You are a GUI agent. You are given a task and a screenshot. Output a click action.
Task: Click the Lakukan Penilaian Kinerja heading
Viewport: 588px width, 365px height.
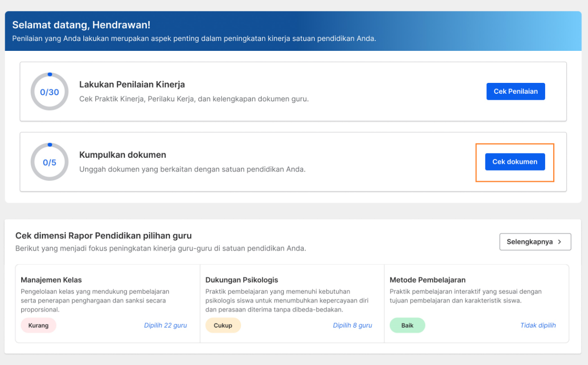(132, 85)
